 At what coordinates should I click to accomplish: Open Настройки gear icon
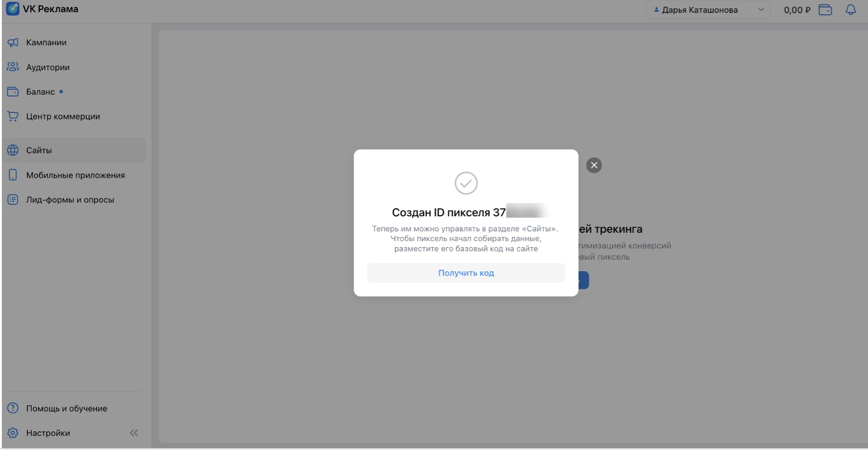[13, 433]
